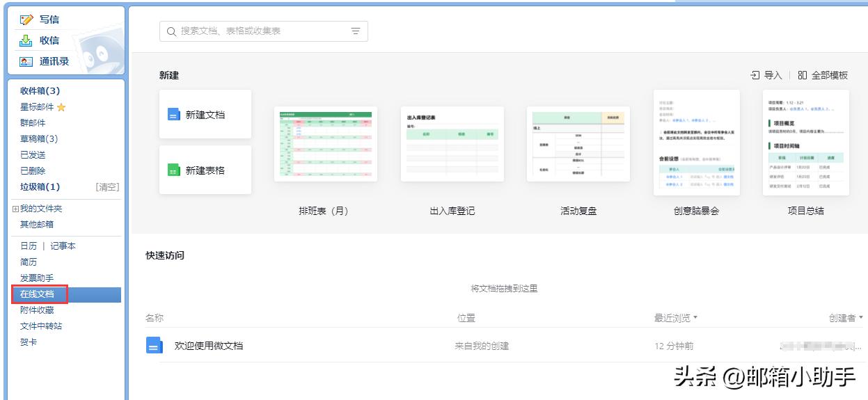868x400 pixels.
Task: Select 在线文档 in the sidebar
Action: click(37, 294)
